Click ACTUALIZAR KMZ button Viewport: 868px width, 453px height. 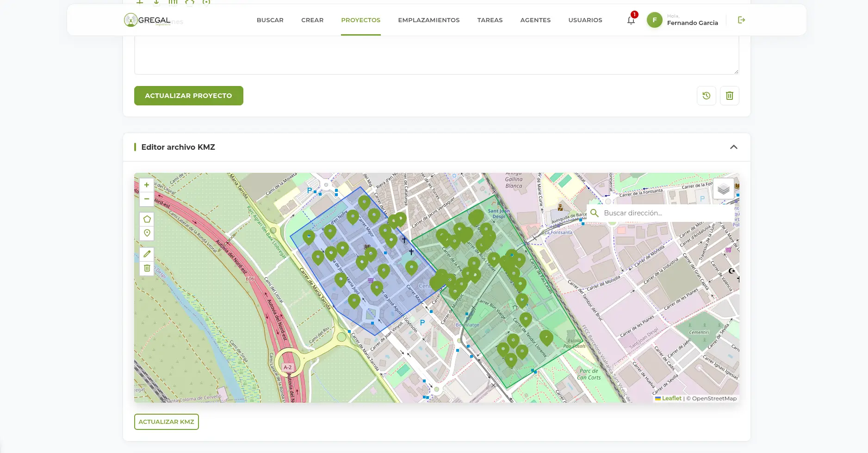coord(167,422)
